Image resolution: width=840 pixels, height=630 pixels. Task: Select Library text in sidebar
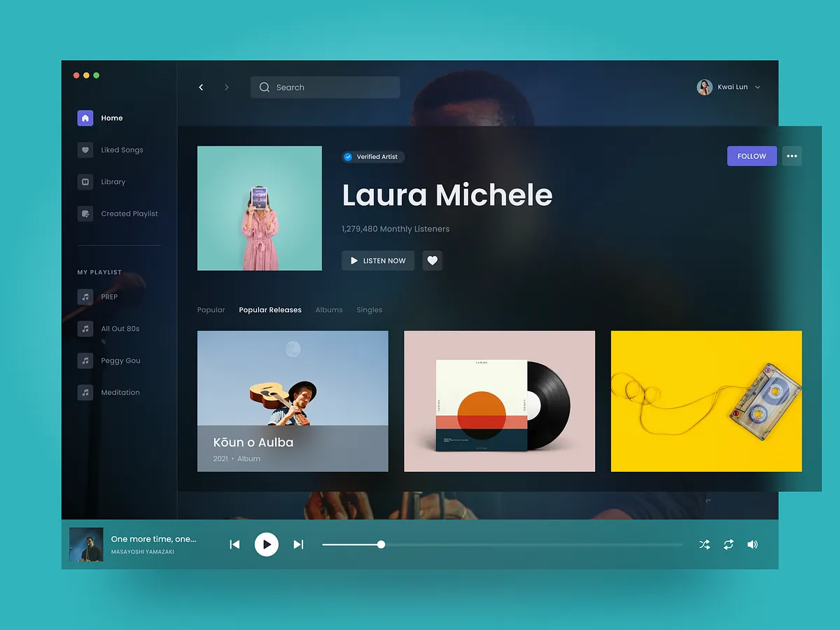(x=113, y=182)
